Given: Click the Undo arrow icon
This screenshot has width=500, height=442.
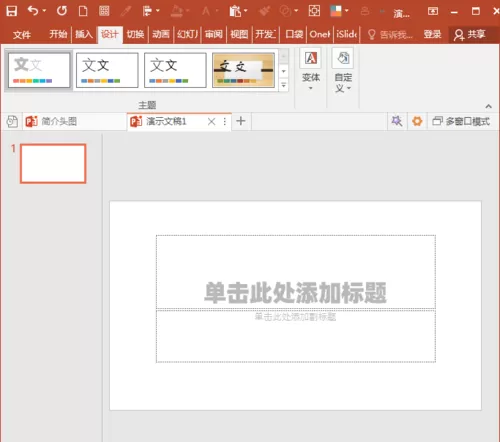Looking at the screenshot, I should (33, 11).
